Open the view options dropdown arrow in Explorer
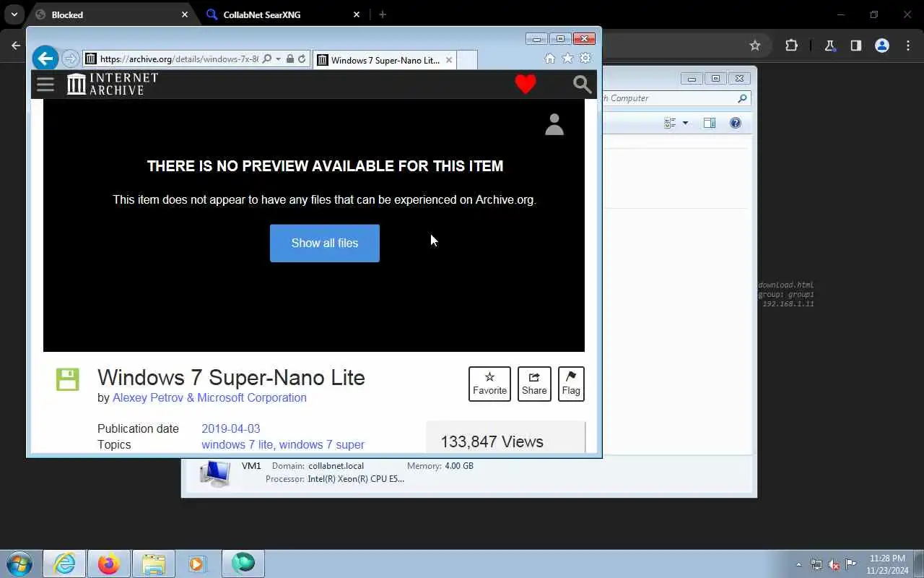 pyautogui.click(x=685, y=123)
